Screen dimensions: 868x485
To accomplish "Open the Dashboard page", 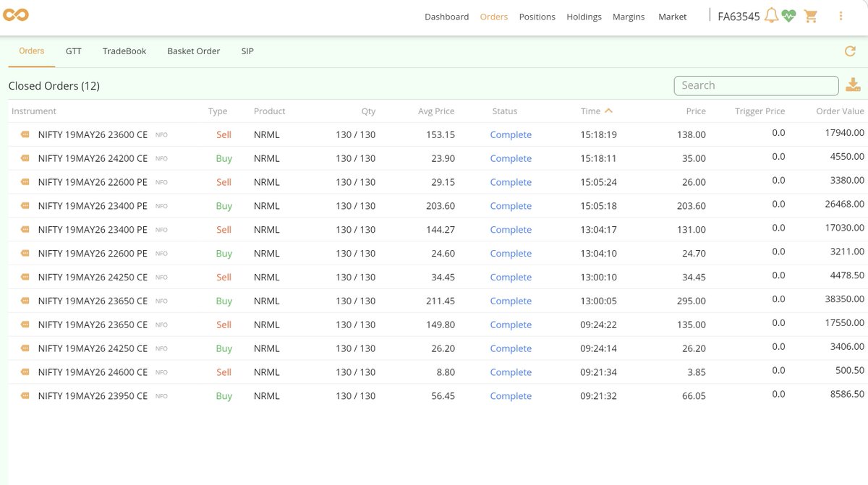I will [x=446, y=17].
